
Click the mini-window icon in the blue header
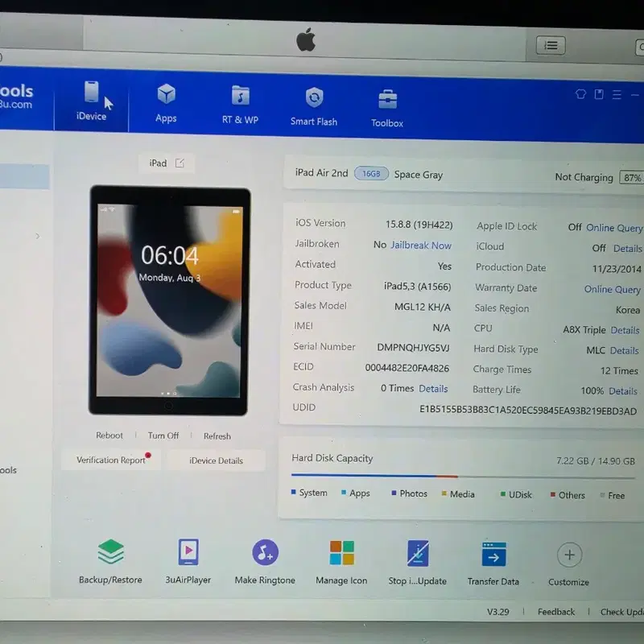(x=599, y=94)
